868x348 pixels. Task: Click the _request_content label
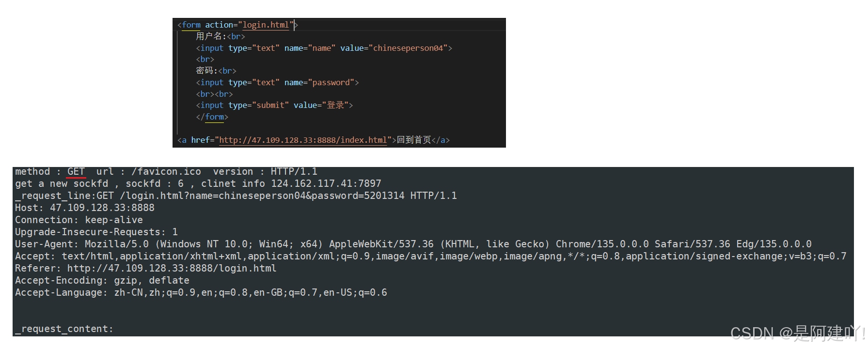tap(64, 329)
